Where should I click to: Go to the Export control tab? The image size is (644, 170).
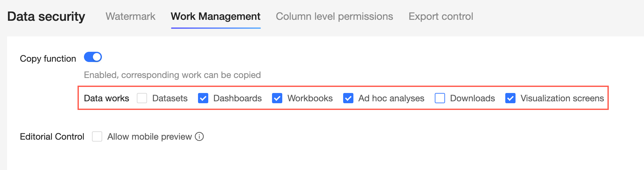point(441,16)
